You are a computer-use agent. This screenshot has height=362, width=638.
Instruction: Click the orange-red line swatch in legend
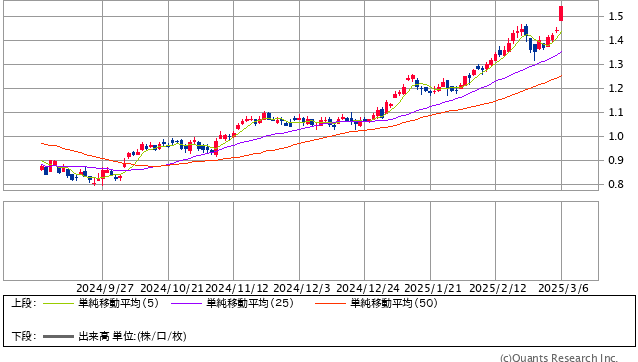(x=330, y=303)
